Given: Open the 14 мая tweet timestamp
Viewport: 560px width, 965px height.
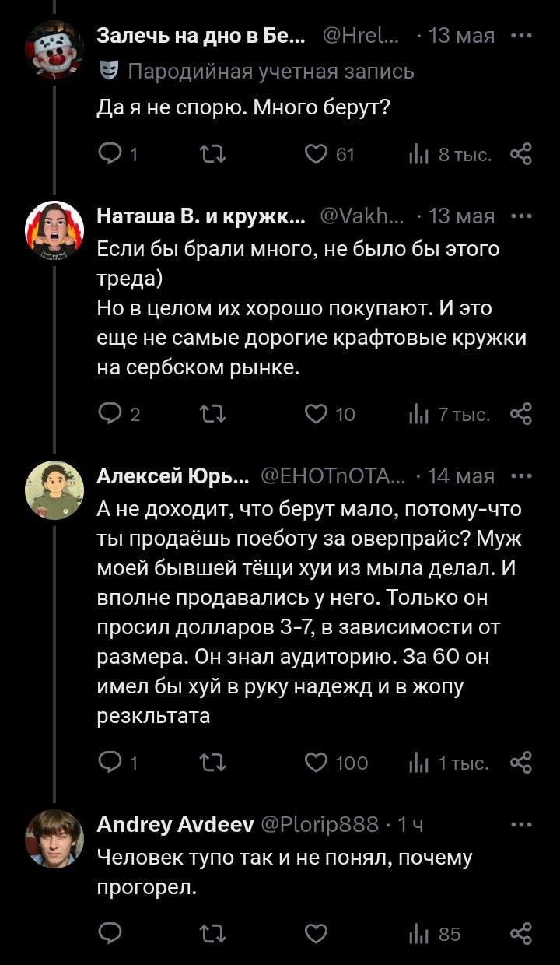Looking at the screenshot, I should pyautogui.click(x=461, y=475).
